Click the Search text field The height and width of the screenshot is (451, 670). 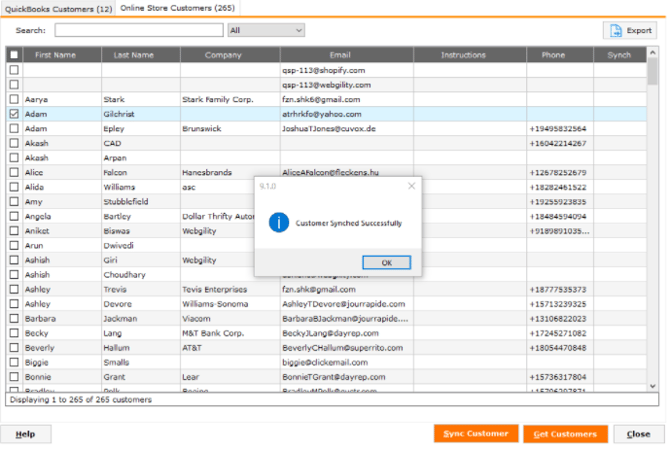point(139,31)
